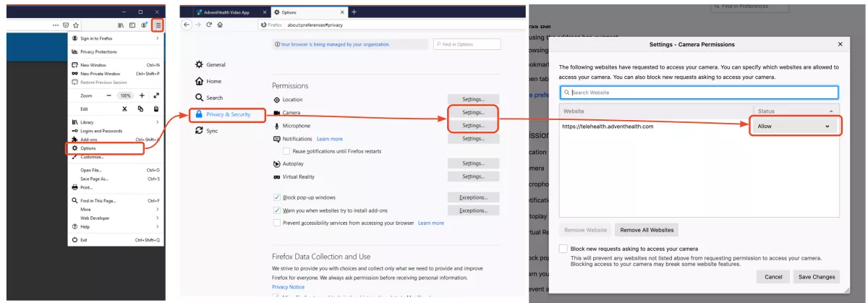This screenshot has width=868, height=303.
Task: Click the Search Website input field
Action: pos(699,93)
